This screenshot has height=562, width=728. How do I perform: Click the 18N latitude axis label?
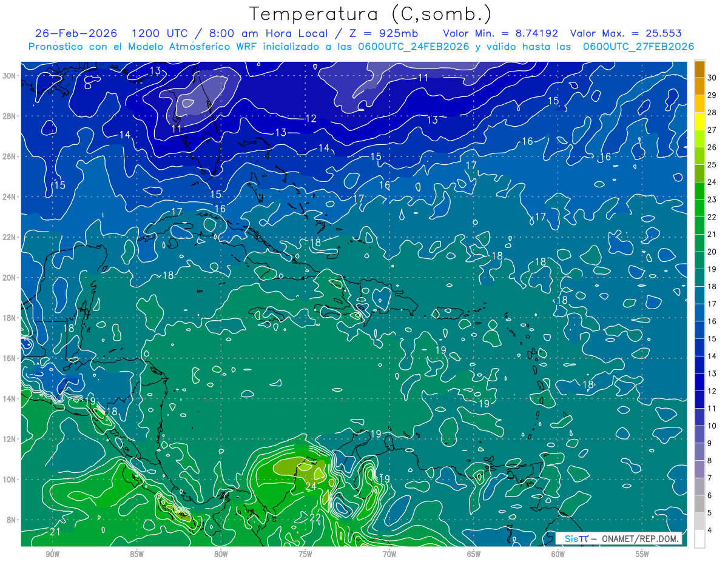point(10,318)
